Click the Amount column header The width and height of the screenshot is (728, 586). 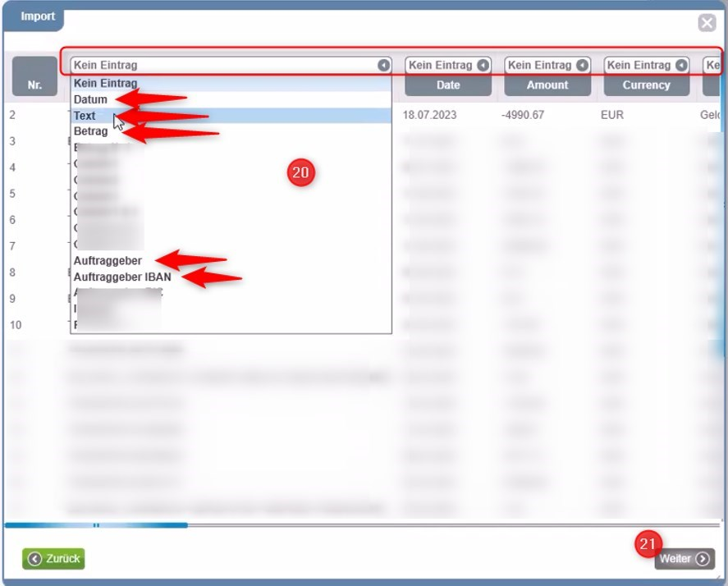tap(547, 85)
